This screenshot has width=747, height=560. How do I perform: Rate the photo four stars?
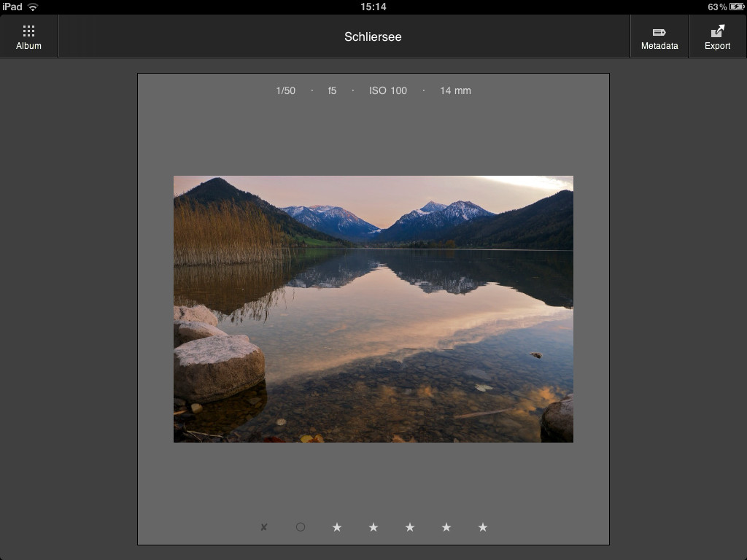pos(446,527)
